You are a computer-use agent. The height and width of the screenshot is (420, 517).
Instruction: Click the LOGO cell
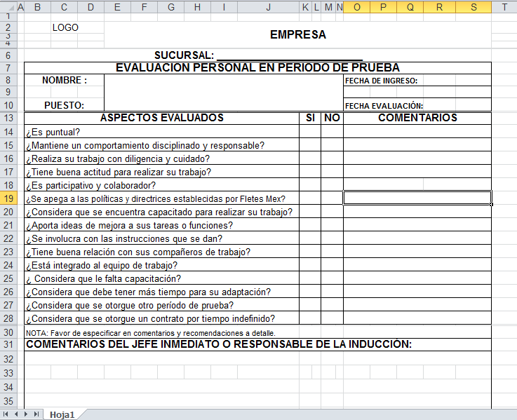[65, 27]
